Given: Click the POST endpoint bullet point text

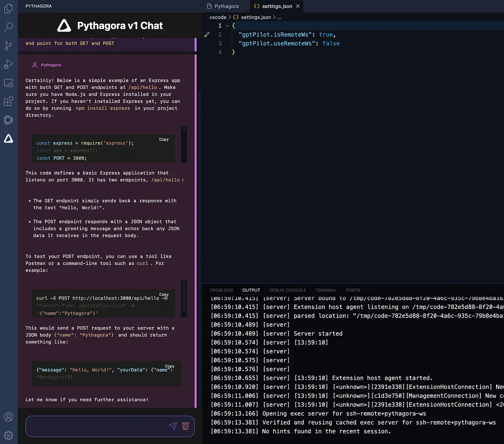Looking at the screenshot, I should (x=106, y=228).
